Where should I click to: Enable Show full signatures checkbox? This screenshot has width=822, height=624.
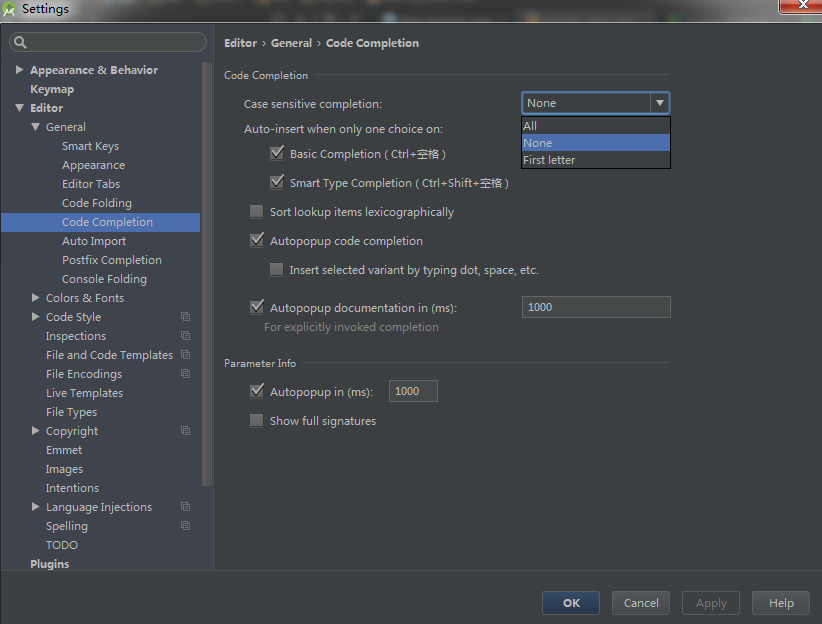[256, 421]
